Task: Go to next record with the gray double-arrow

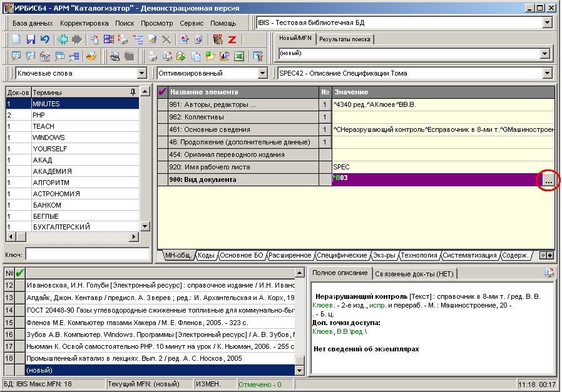Action: [x=76, y=39]
